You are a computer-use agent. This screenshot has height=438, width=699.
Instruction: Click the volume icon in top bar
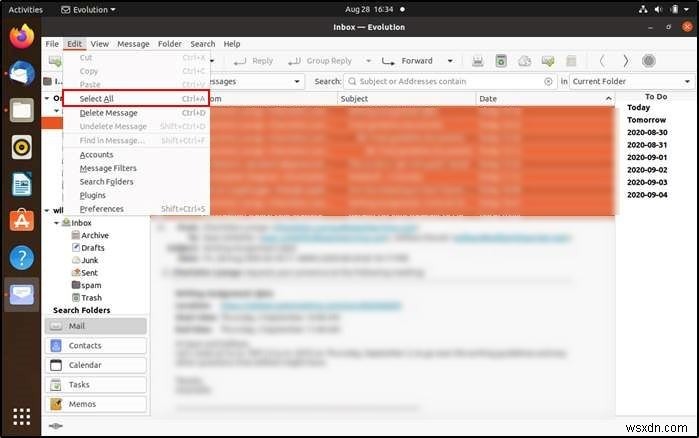[658, 9]
